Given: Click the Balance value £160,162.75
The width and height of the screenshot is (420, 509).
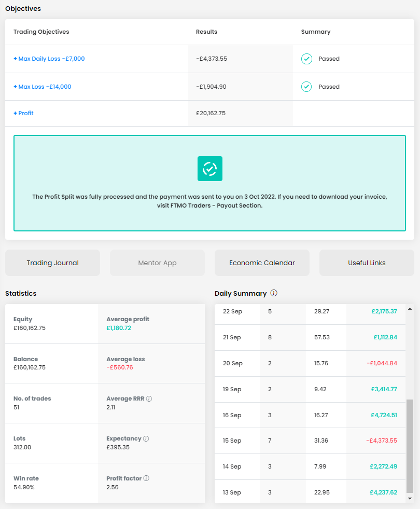Looking at the screenshot, I should pos(30,367).
